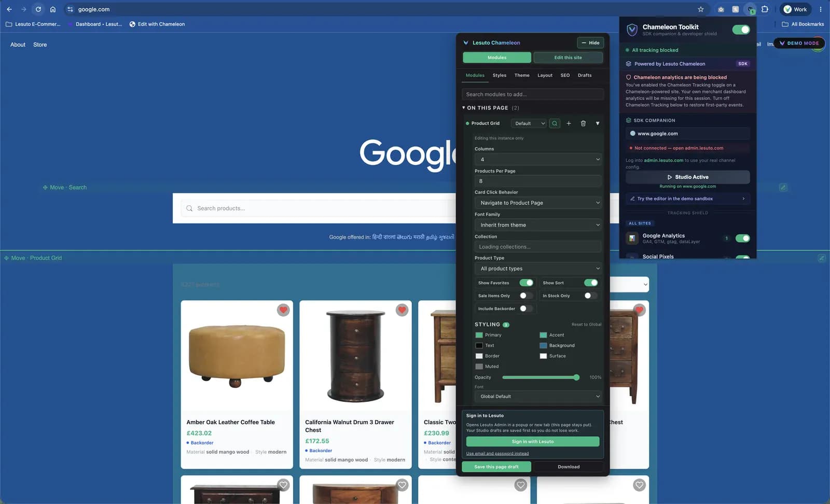
Task: Click Save this page draft button
Action: [x=496, y=467]
